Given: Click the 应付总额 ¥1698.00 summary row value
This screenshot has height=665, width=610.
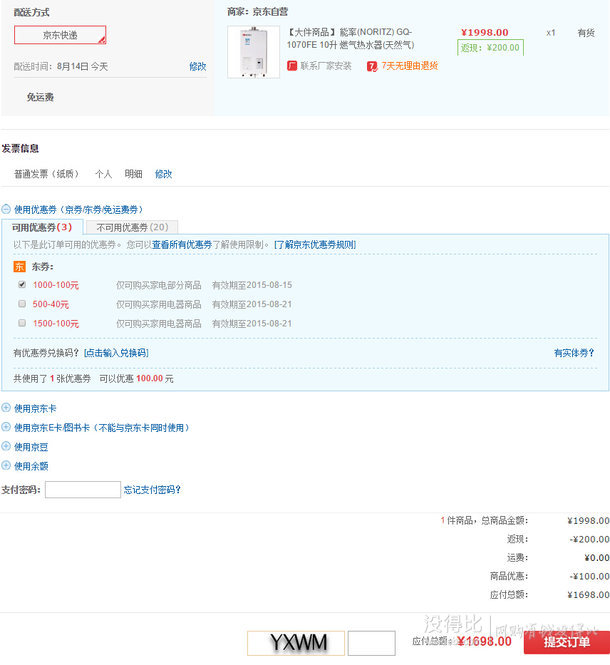Looking at the screenshot, I should 588,595.
